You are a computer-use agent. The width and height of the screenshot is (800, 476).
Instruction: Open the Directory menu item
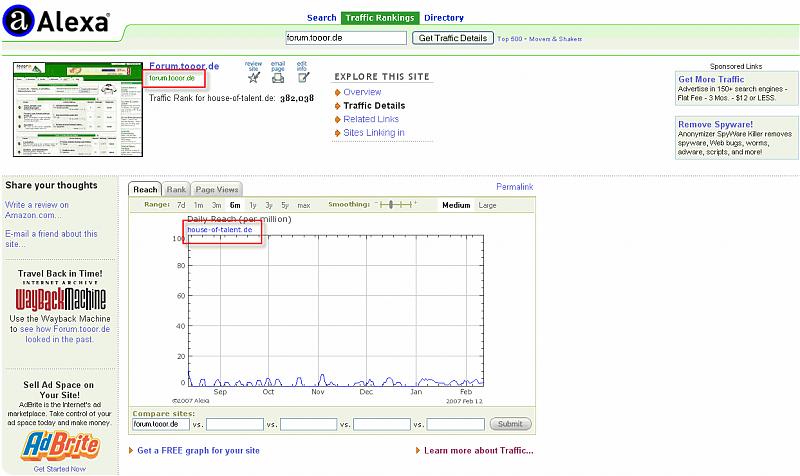[x=443, y=18]
